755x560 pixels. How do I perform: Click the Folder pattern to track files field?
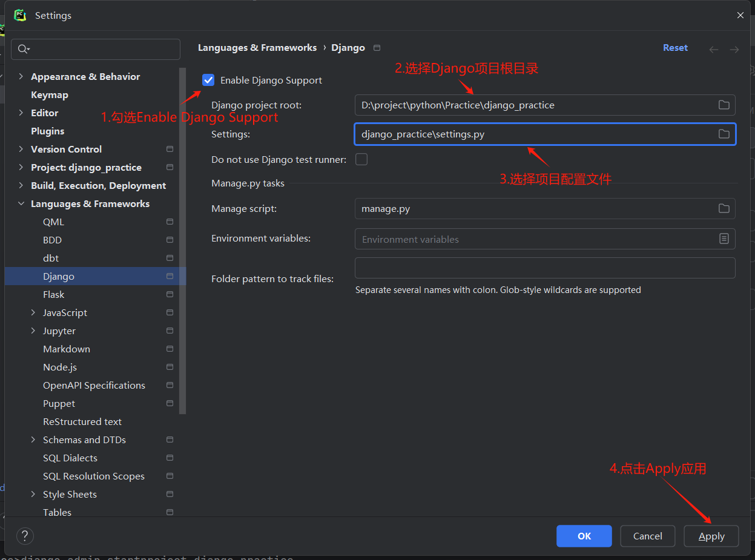(545, 268)
